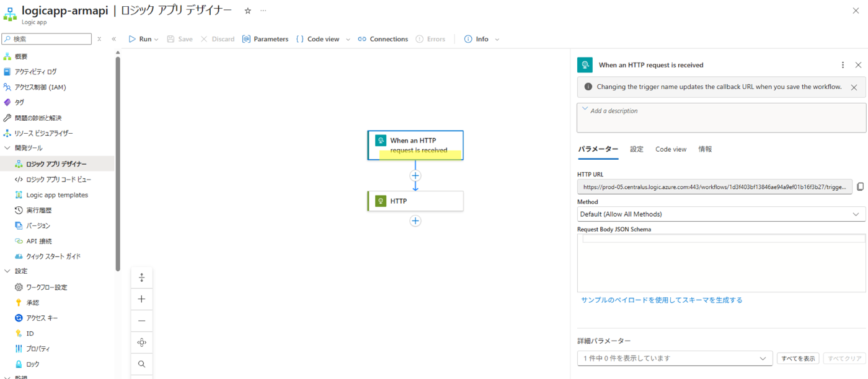Fit the workflow to view
This screenshot has width=868, height=379.
[x=141, y=342]
